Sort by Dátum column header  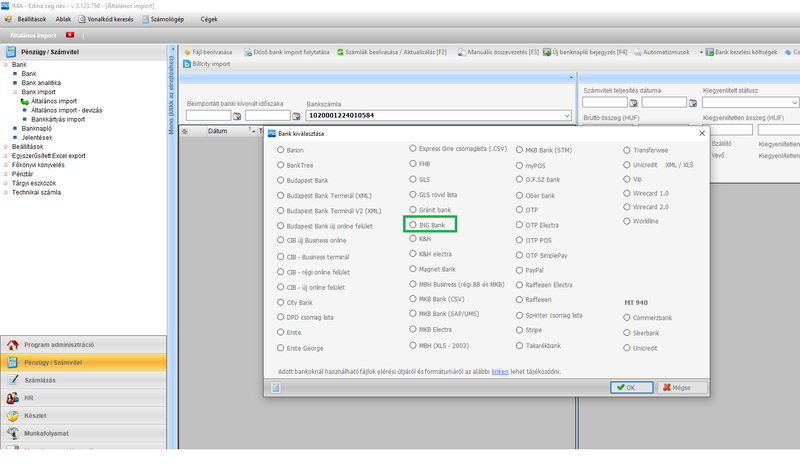pyautogui.click(x=217, y=131)
